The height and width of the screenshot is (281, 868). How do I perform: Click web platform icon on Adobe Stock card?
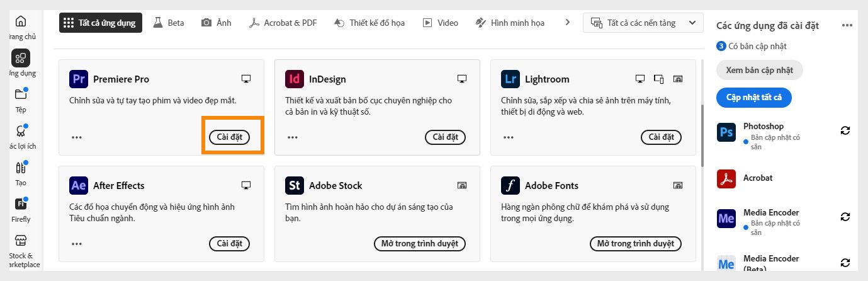[x=462, y=185]
